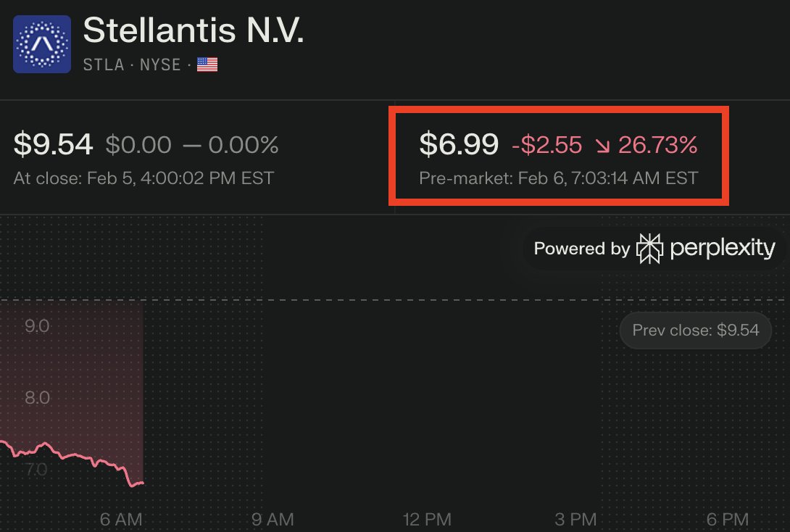790x532 pixels.
Task: Click the Pre-market Feb 6 timestamp
Action: click(x=558, y=178)
